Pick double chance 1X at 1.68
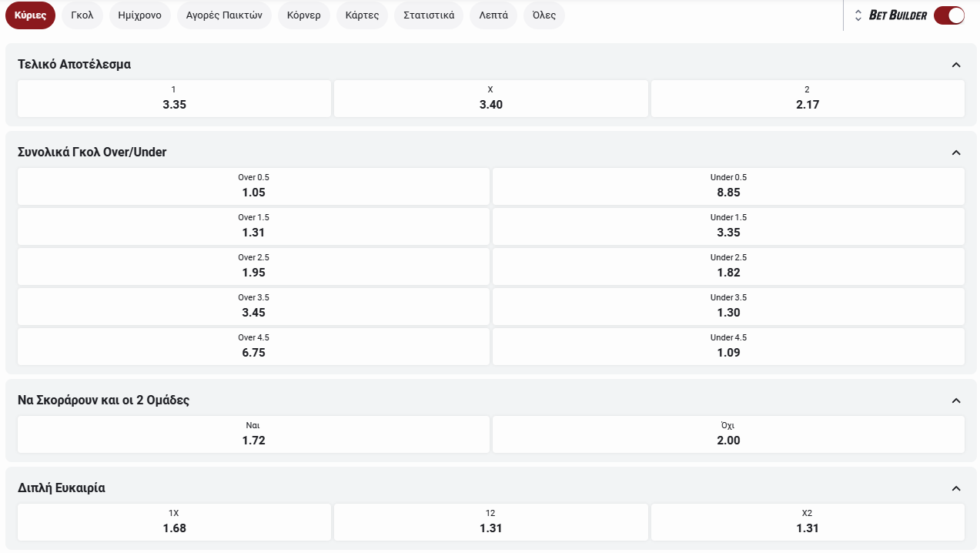 coord(174,522)
